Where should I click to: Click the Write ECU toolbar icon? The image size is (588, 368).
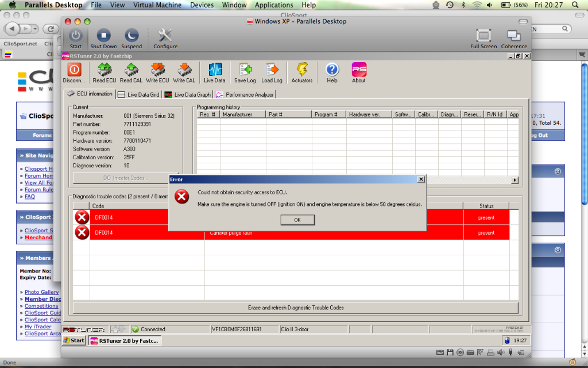pyautogui.click(x=157, y=70)
